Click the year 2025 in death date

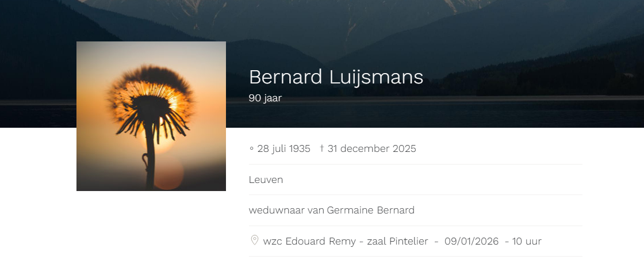(404, 148)
